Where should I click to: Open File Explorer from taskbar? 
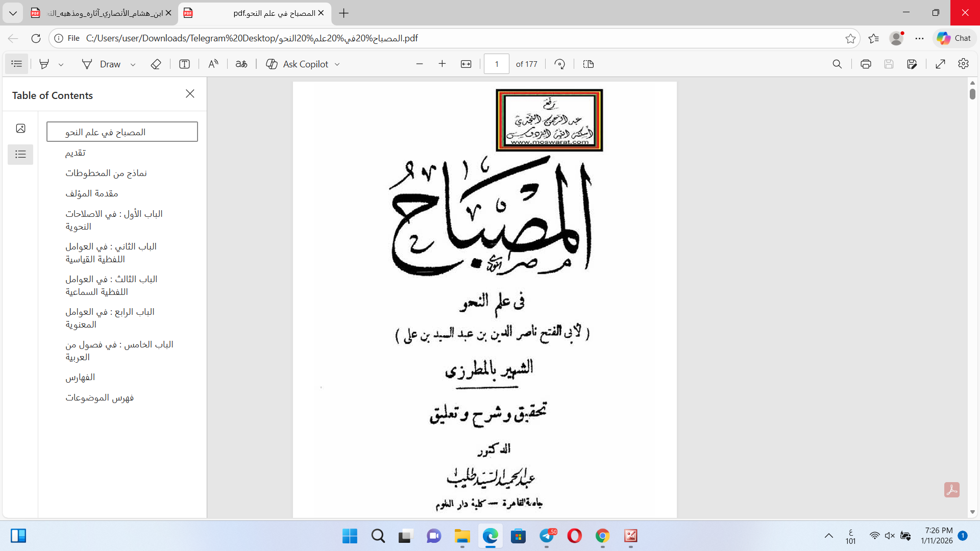(x=462, y=536)
